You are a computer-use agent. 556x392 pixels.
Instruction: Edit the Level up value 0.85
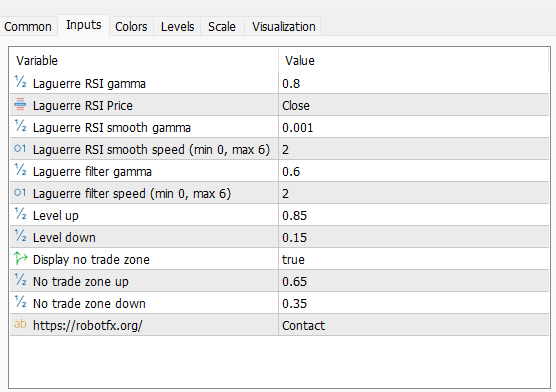(414, 215)
